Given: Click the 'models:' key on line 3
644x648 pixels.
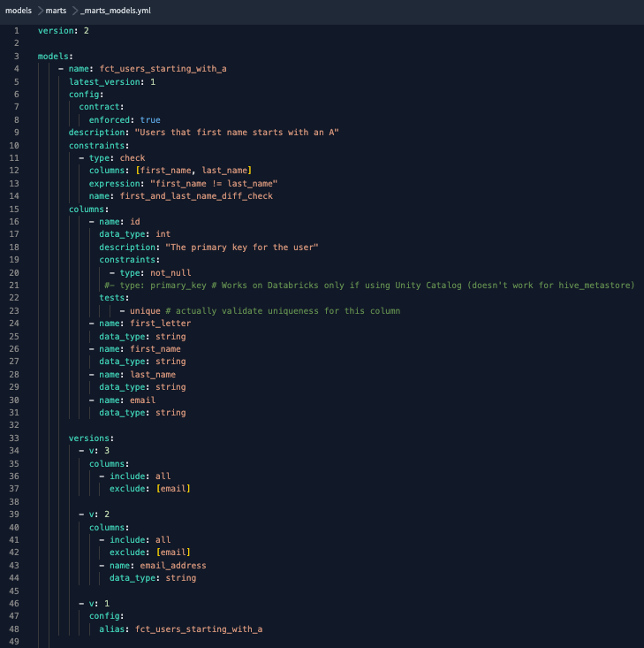Looking at the screenshot, I should coord(56,57).
